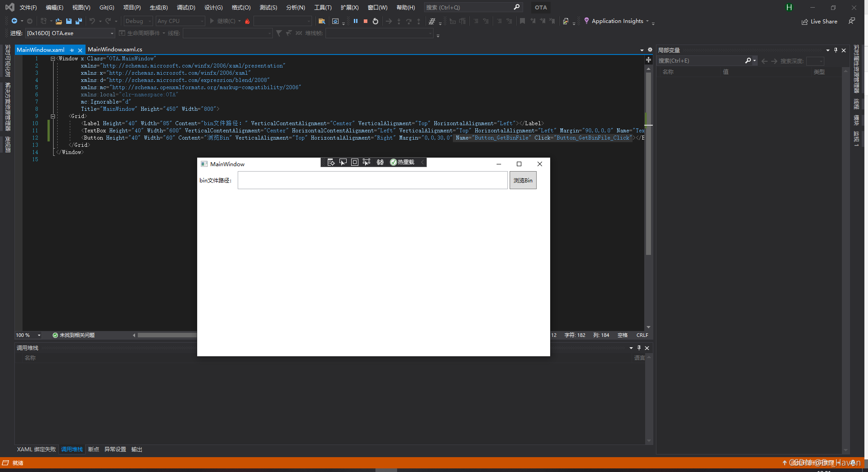
Task: Toggle auto-hide pin on 局部变量 panel
Action: click(x=836, y=50)
